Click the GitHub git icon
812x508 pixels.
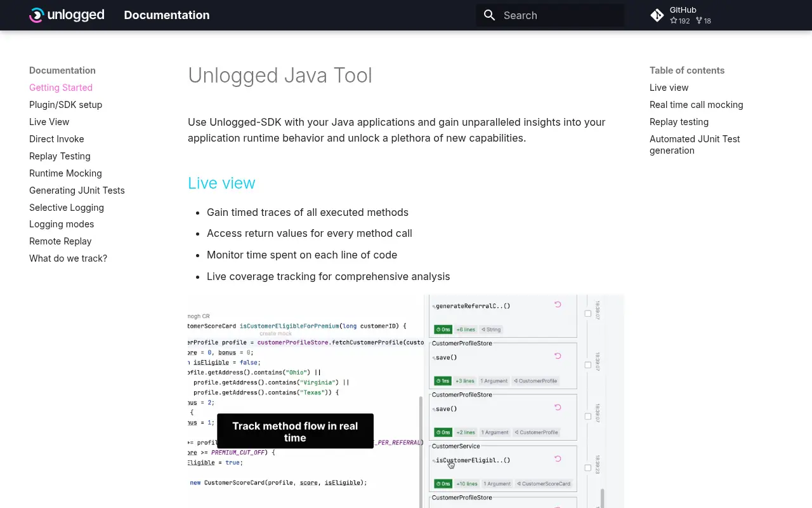coord(657,15)
